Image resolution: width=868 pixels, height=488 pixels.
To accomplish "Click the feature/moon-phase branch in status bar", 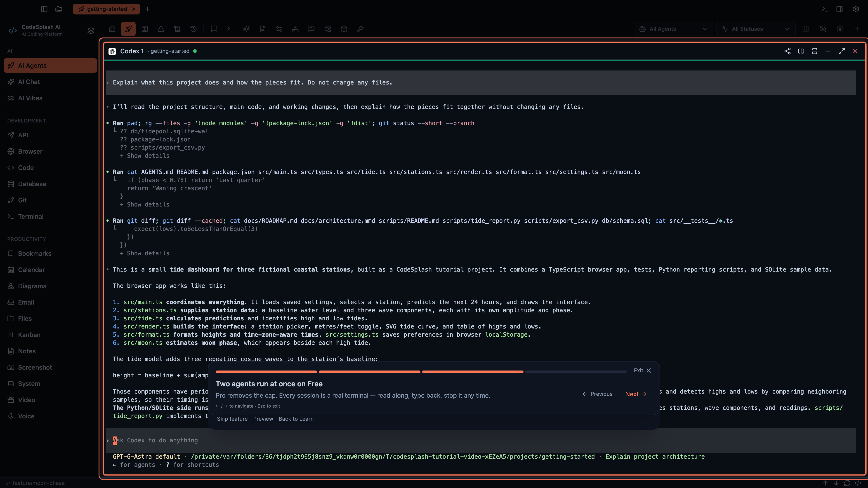I will (35, 483).
